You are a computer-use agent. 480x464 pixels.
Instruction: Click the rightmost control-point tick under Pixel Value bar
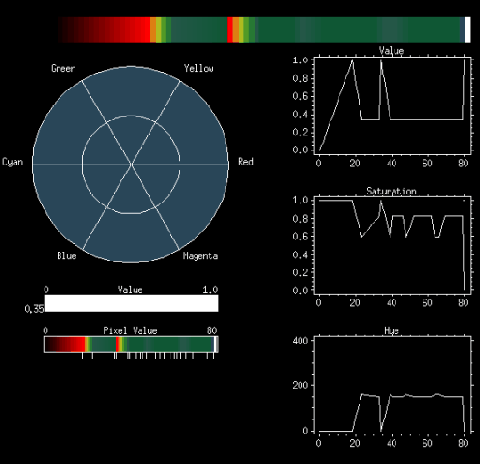(213, 356)
